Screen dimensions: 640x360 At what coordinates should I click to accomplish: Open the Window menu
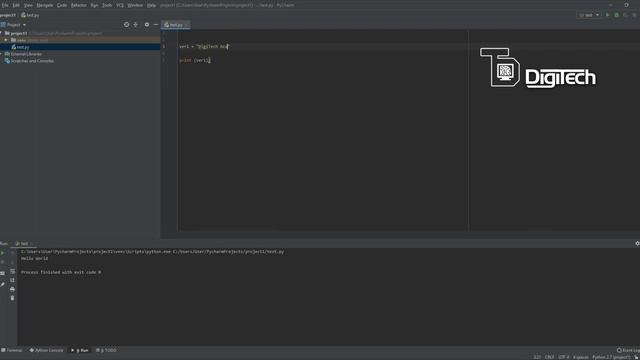click(135, 5)
